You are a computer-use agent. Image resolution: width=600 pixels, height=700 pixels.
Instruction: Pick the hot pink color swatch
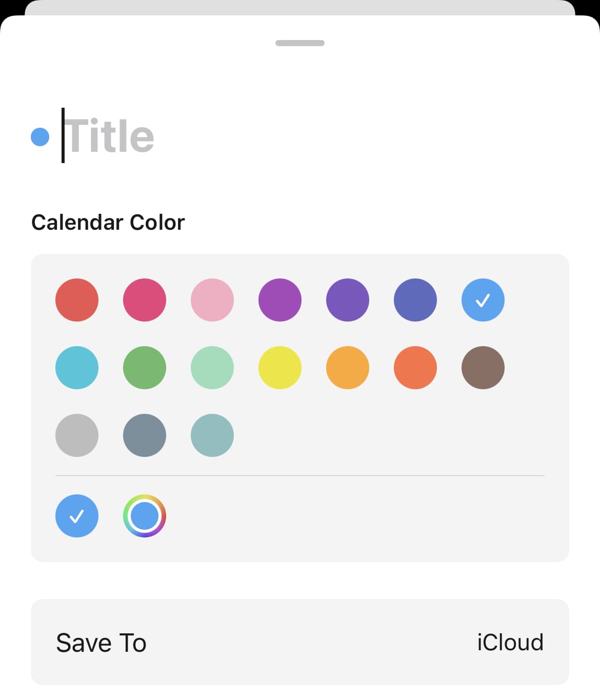coord(145,300)
